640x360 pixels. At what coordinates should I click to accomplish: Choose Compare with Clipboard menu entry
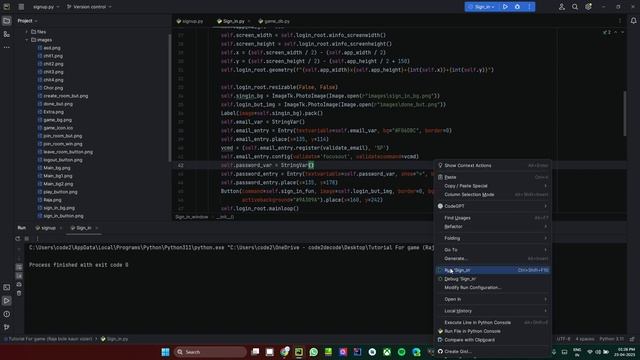[x=493, y=340]
